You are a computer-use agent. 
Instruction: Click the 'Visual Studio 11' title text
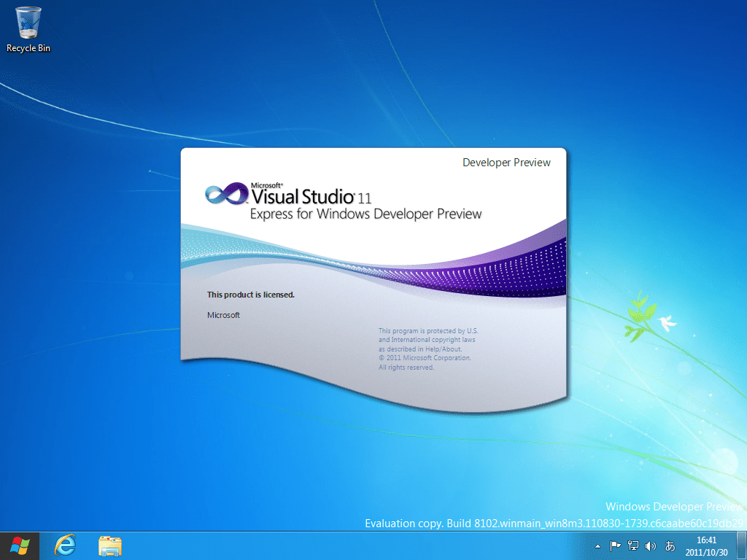coord(311,195)
